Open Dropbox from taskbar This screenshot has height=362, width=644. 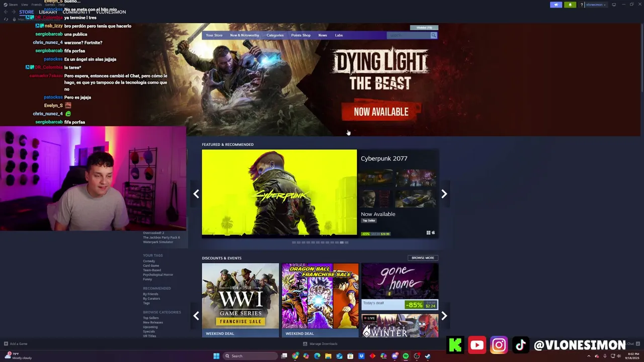[362, 356]
